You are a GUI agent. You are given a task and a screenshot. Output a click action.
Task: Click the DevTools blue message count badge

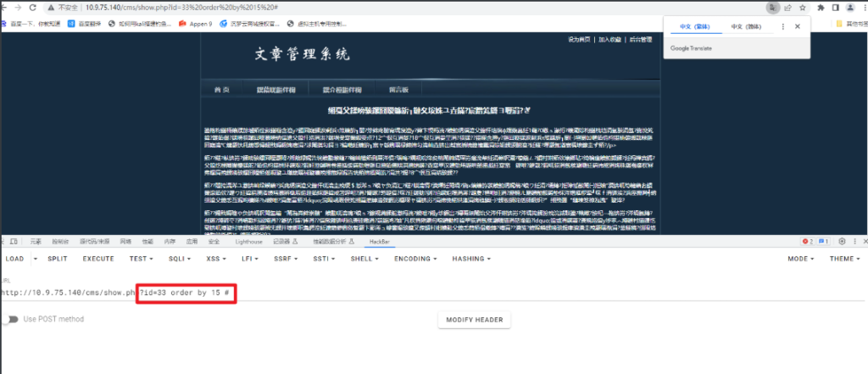(824, 242)
